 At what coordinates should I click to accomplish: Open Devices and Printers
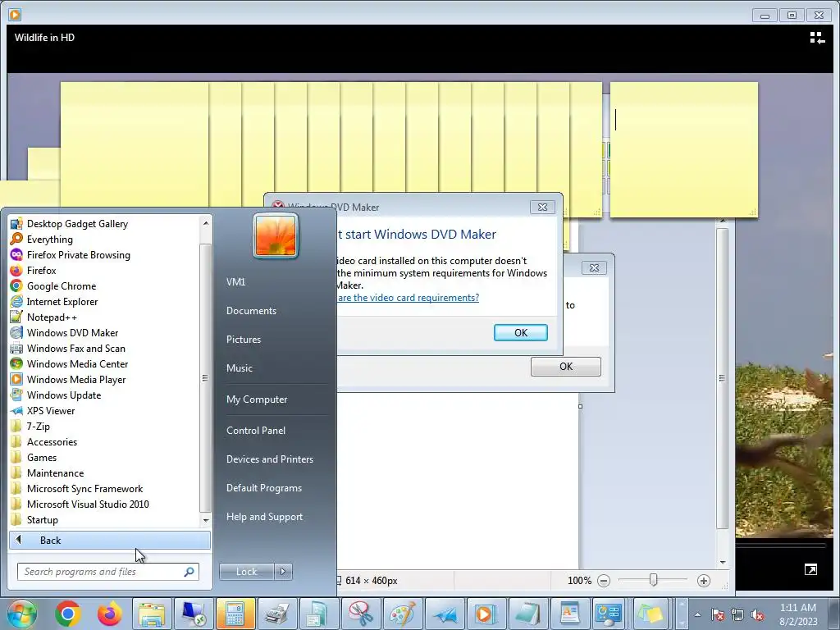coord(269,459)
